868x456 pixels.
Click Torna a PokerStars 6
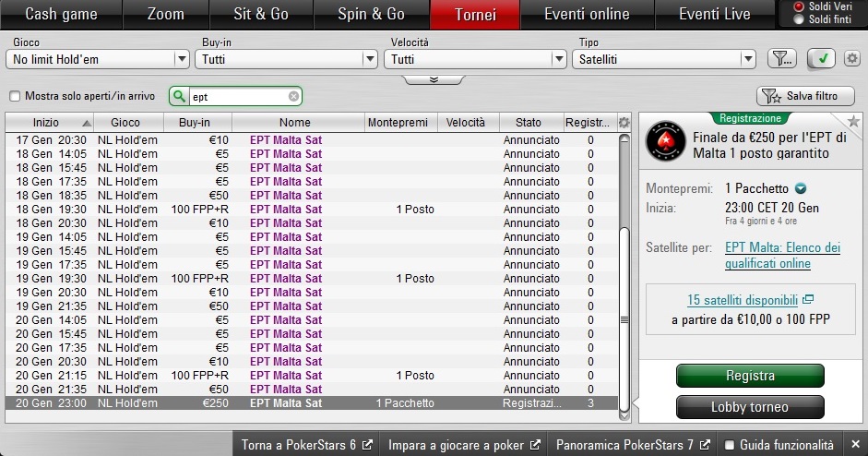[306, 445]
